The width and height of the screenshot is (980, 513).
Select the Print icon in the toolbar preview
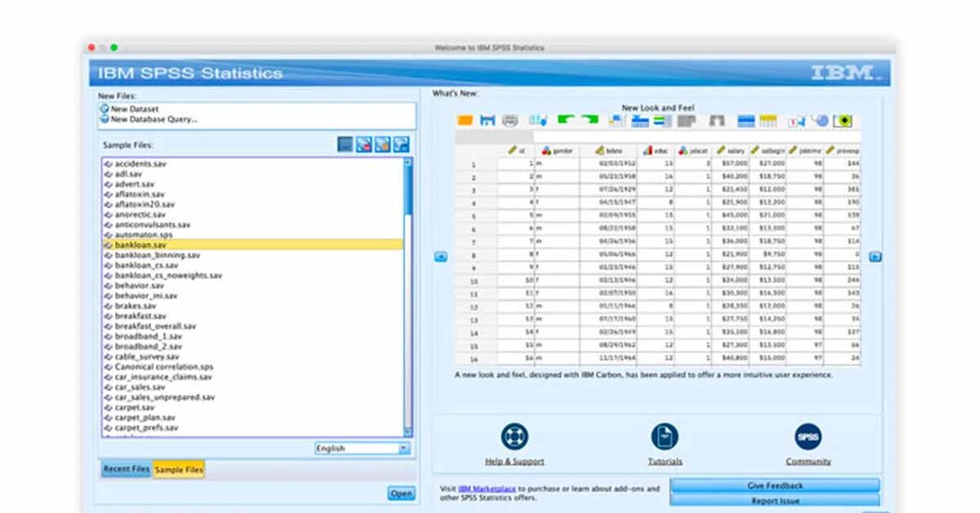pyautogui.click(x=510, y=119)
